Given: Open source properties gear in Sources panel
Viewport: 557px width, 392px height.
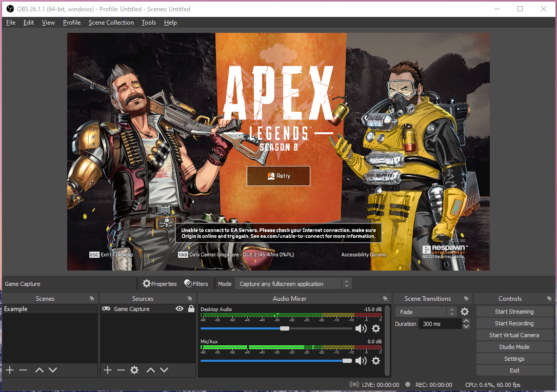Looking at the screenshot, I should (x=134, y=370).
